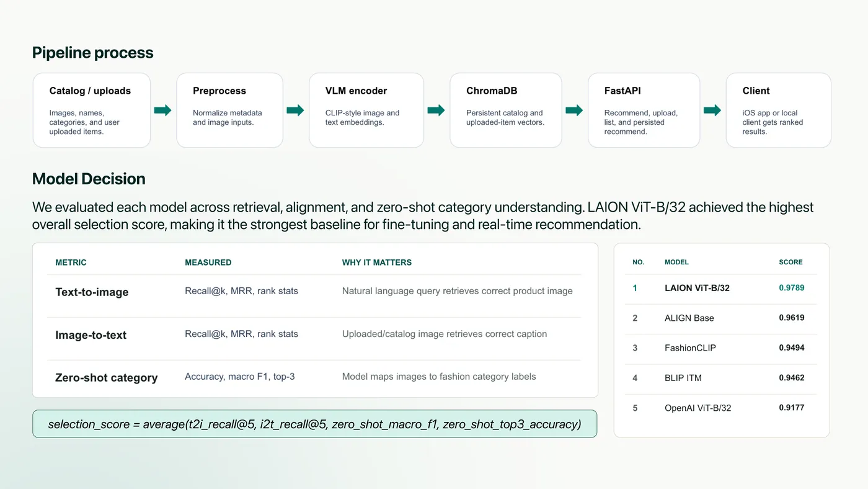Click the arrow between VLM encoder and ChromaDB
This screenshot has width=868, height=489.
click(x=436, y=110)
